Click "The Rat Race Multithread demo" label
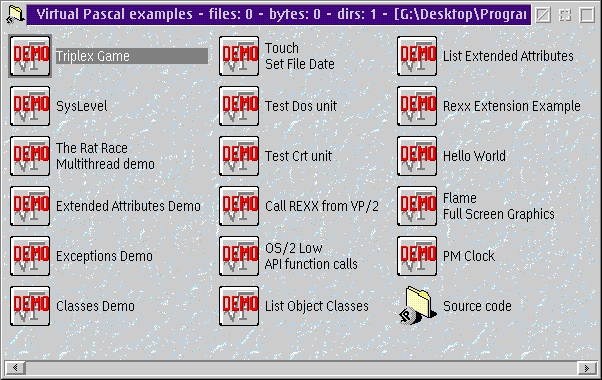Image resolution: width=602 pixels, height=380 pixels. click(x=105, y=156)
